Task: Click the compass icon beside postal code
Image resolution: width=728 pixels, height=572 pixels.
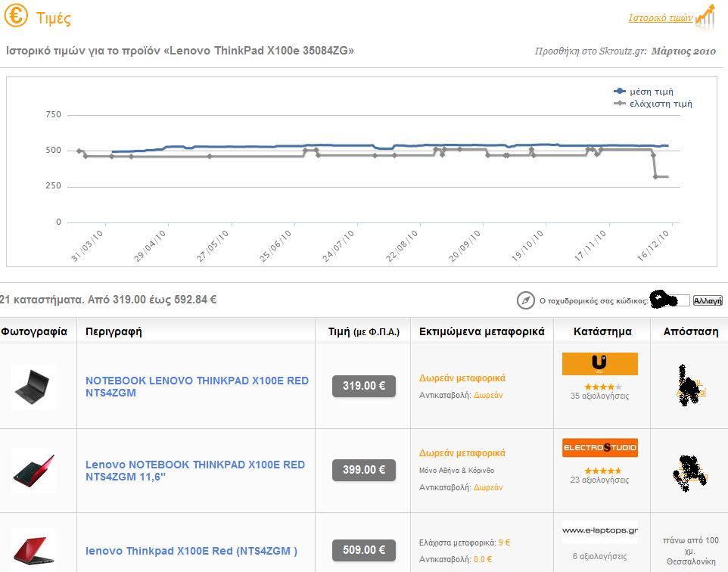Action: point(526,300)
